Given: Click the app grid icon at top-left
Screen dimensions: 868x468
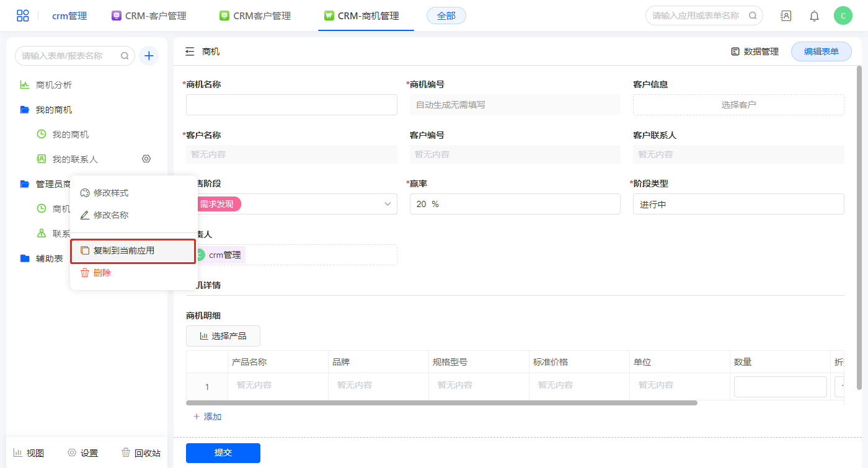Looking at the screenshot, I should 23,15.
